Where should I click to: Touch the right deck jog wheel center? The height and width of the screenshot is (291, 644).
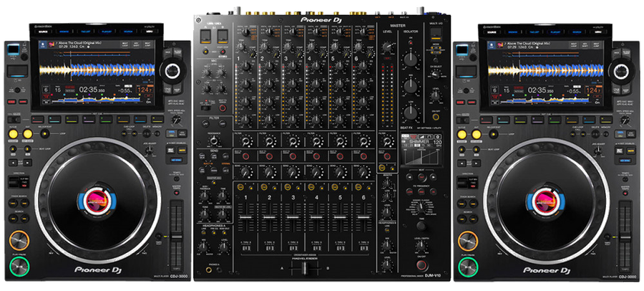tap(544, 201)
